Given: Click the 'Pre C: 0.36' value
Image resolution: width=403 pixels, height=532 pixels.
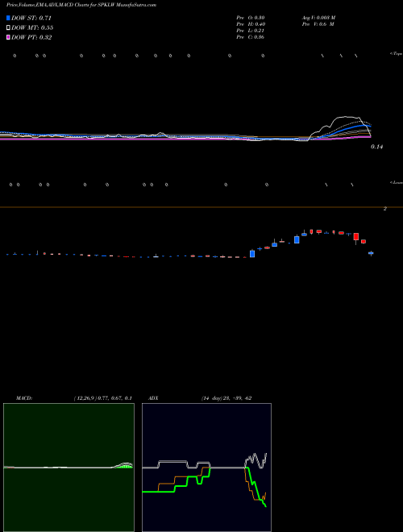Looking at the screenshot, I should coord(251,37).
